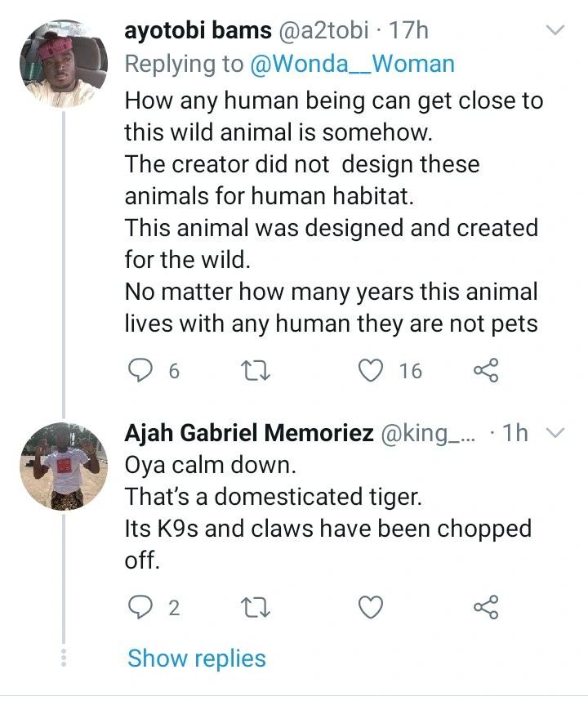
Task: Like Ajah Gabriel Memoriez's tweet
Action: tap(372, 607)
